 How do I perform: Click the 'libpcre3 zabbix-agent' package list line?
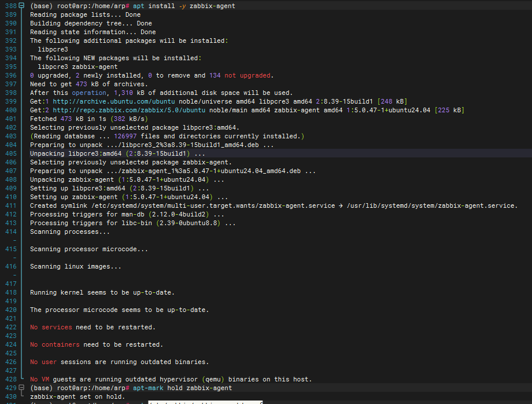coord(77,67)
